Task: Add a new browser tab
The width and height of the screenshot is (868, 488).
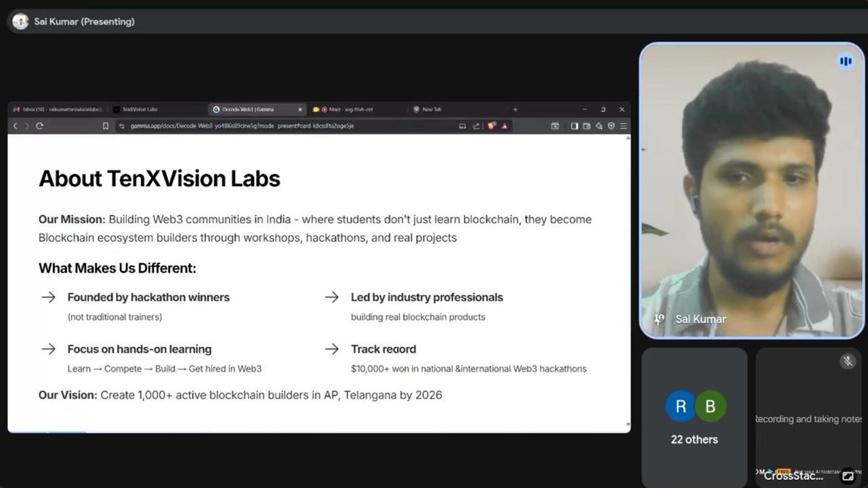Action: pyautogui.click(x=515, y=109)
